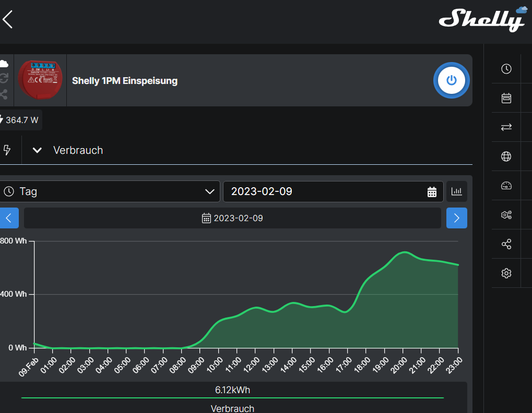Switch chart type with bar chart button
532x413 pixels.
pos(456,191)
